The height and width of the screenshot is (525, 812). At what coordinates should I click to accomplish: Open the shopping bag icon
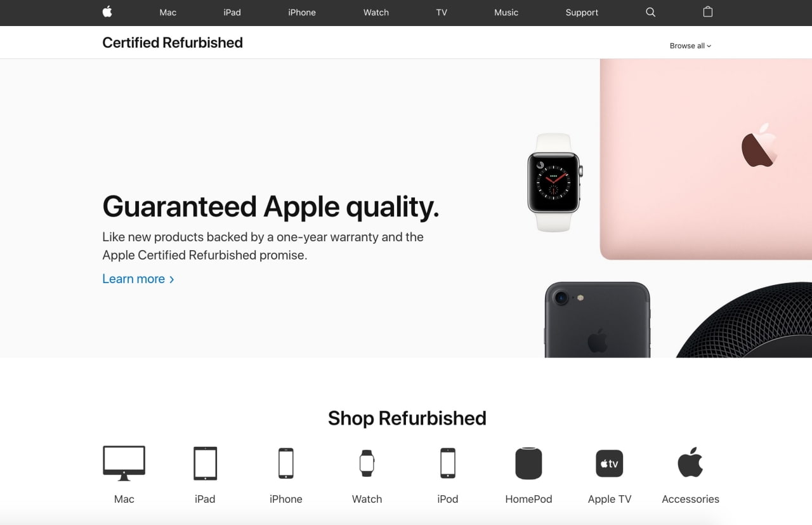[x=708, y=11]
